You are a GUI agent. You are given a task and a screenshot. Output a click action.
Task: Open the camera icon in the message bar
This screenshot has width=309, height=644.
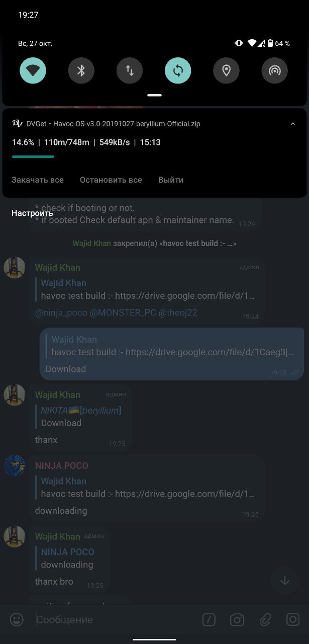237,619
